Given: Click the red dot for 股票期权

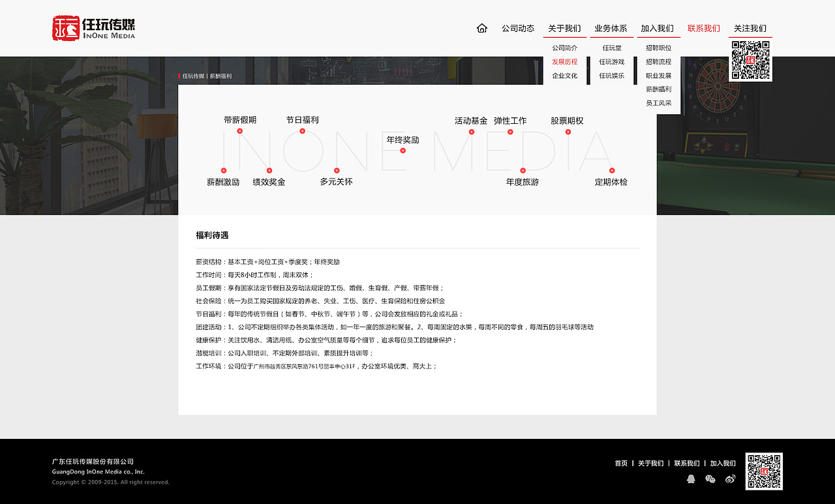Looking at the screenshot, I should pyautogui.click(x=568, y=132).
